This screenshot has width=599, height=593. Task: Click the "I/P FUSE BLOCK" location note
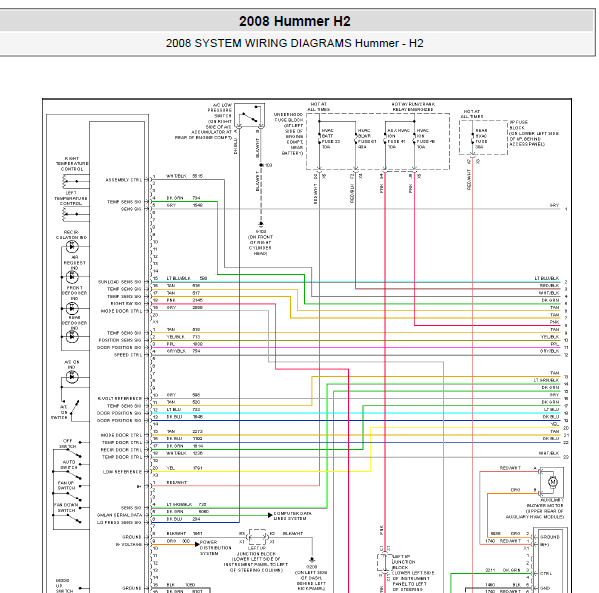coord(534,133)
